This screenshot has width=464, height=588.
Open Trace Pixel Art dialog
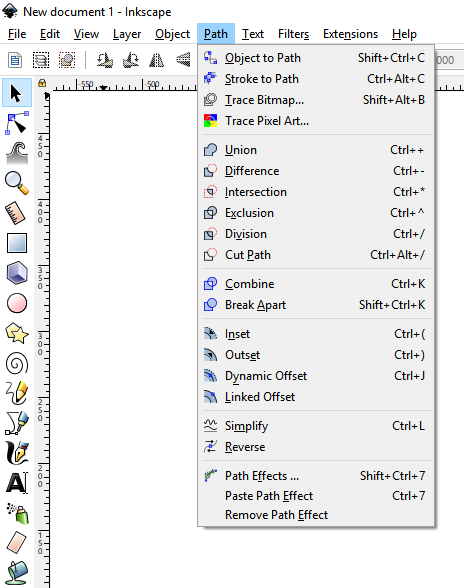pyautogui.click(x=316, y=121)
